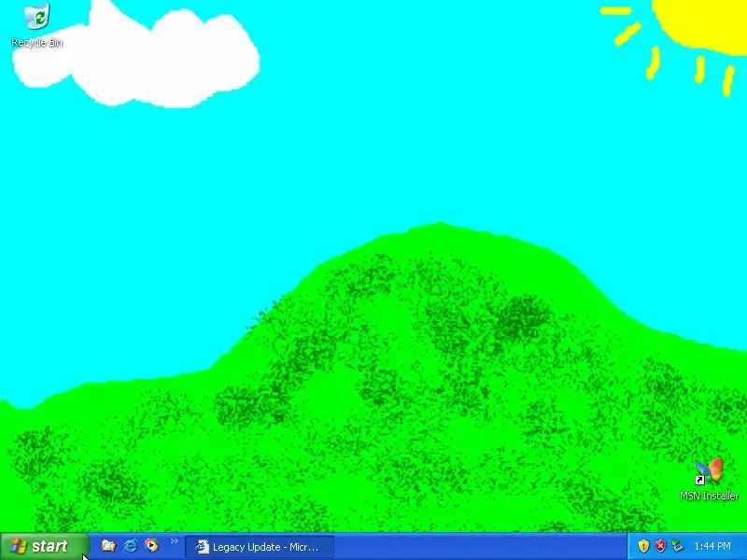Image resolution: width=747 pixels, height=560 pixels.
Task: Launch Internet Explorer from Quick Launch
Action: pos(130,546)
